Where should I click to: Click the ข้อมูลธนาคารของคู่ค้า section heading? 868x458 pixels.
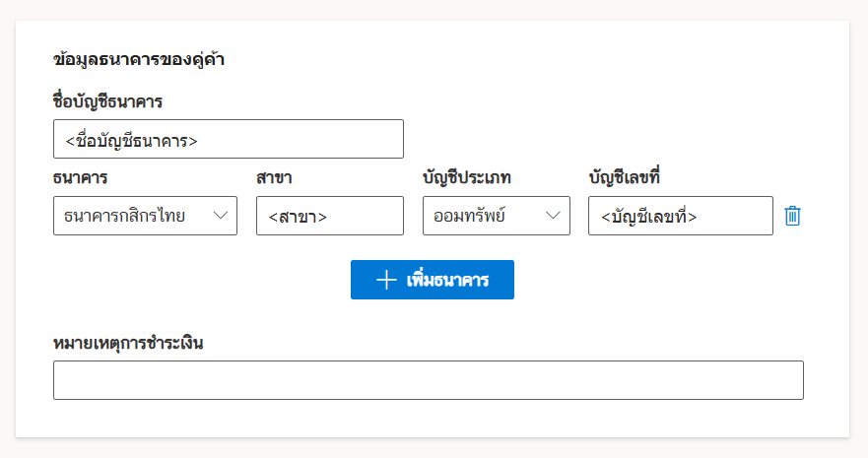coord(140,59)
